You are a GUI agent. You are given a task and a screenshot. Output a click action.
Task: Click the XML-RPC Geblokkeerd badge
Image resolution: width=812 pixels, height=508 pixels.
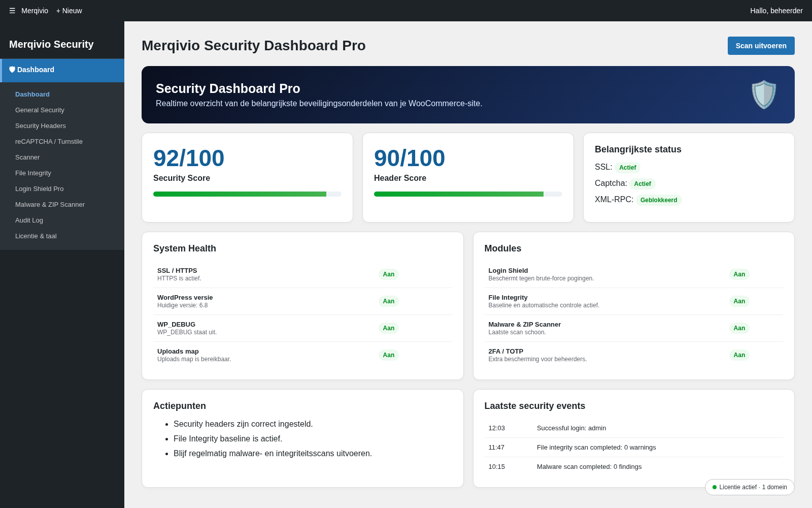click(x=659, y=200)
